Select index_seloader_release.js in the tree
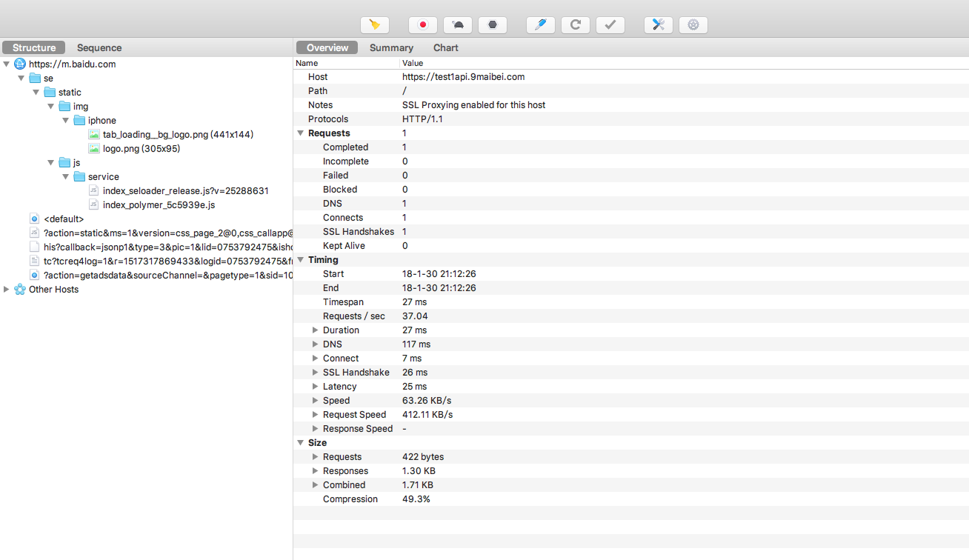Viewport: 969px width, 560px height. (186, 190)
